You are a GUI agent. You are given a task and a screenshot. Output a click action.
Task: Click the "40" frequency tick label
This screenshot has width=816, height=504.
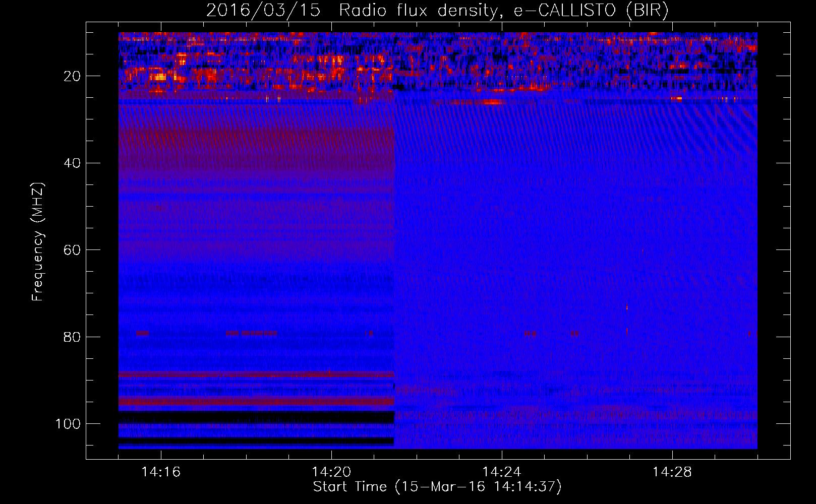coord(73,163)
